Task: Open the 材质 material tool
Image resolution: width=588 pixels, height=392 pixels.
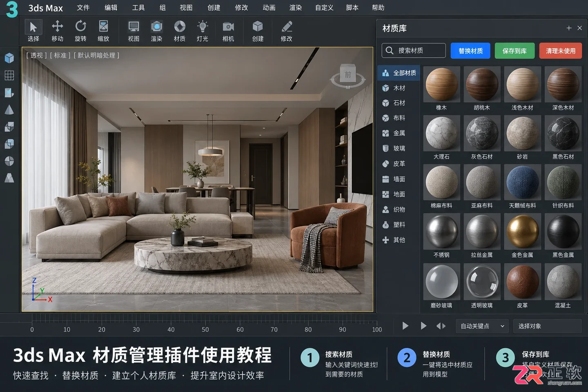Action: pos(180,31)
